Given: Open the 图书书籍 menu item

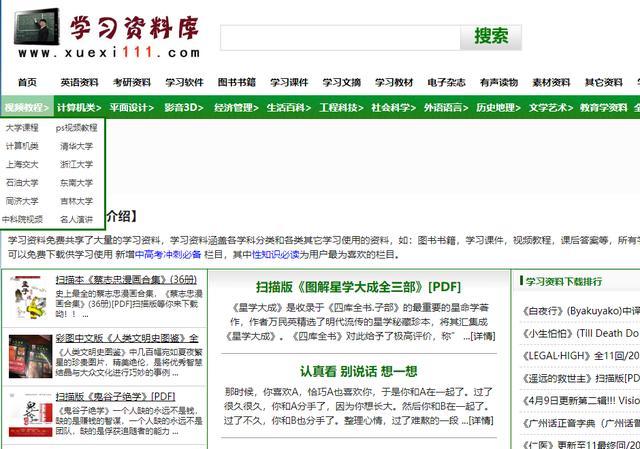Looking at the screenshot, I should [x=237, y=82].
